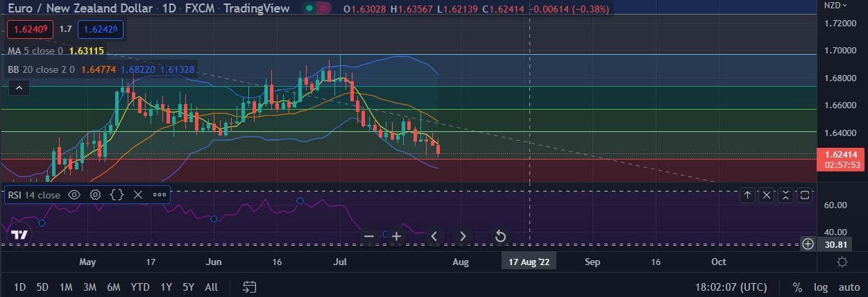
Task: Click the 30.81 RSI value label
Action: pos(833,244)
